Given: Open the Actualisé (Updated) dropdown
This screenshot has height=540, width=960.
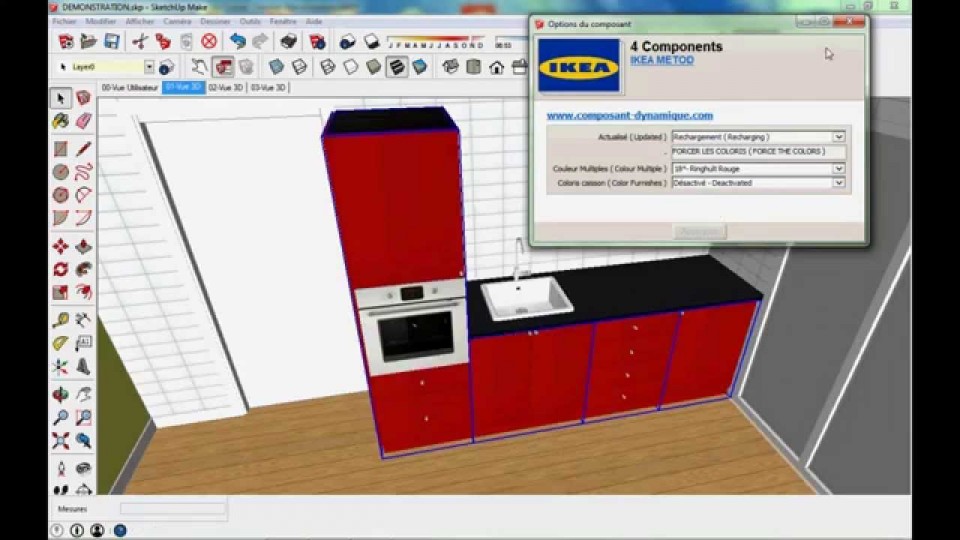Looking at the screenshot, I should point(838,137).
